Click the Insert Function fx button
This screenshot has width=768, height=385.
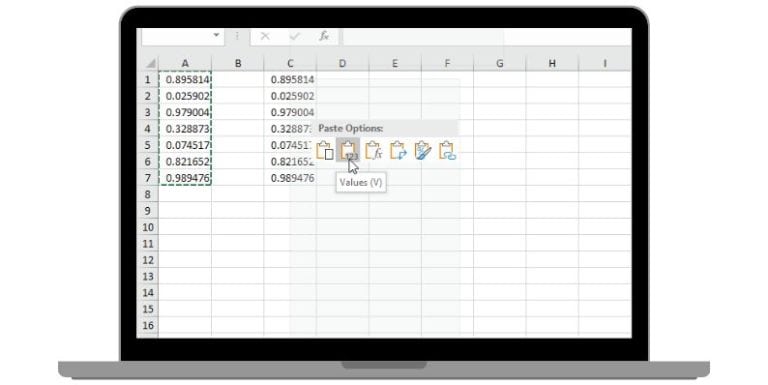(x=324, y=36)
